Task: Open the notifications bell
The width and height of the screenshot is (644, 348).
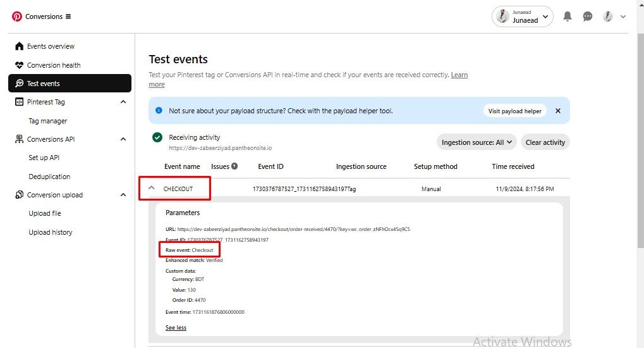Action: tap(568, 16)
